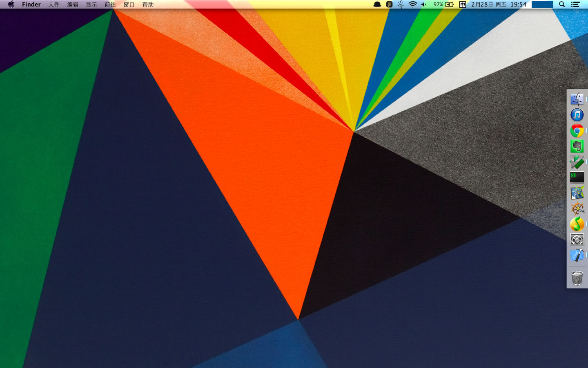Image resolution: width=588 pixels, height=368 pixels.
Task: Open Finder from the dock
Action: (577, 99)
